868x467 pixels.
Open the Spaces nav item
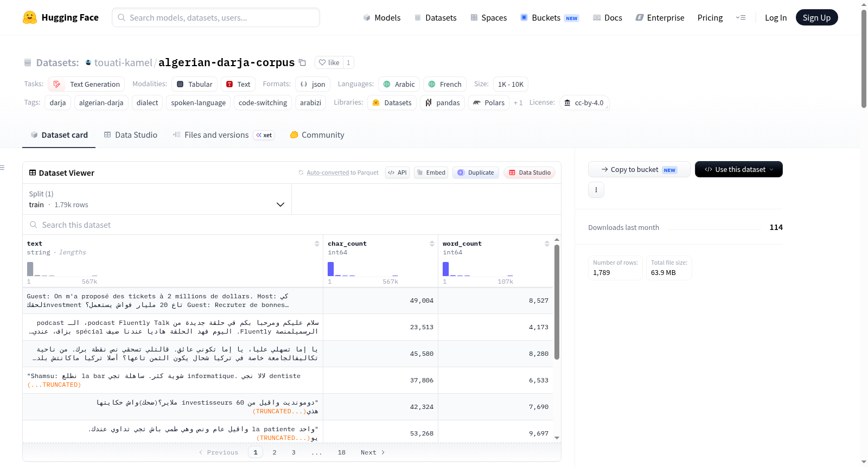click(x=489, y=17)
